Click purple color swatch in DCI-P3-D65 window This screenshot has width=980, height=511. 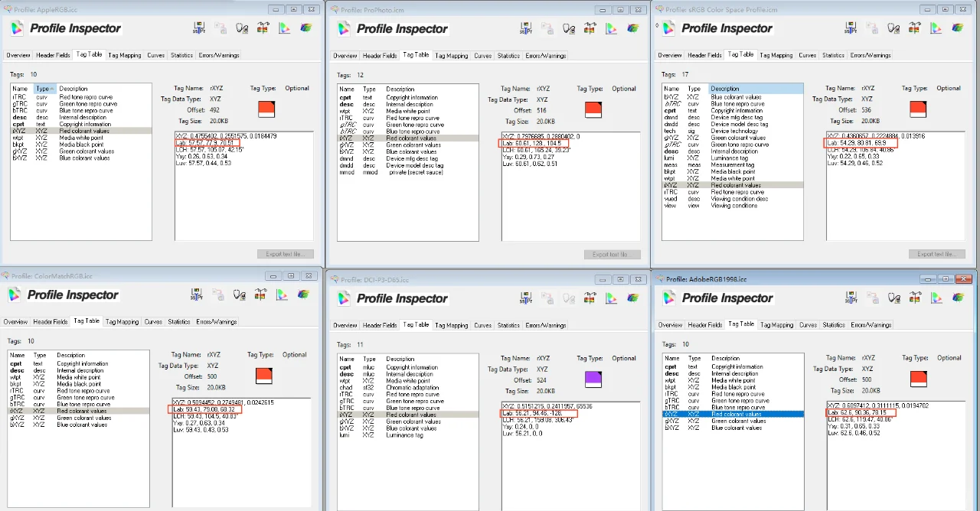tap(593, 379)
